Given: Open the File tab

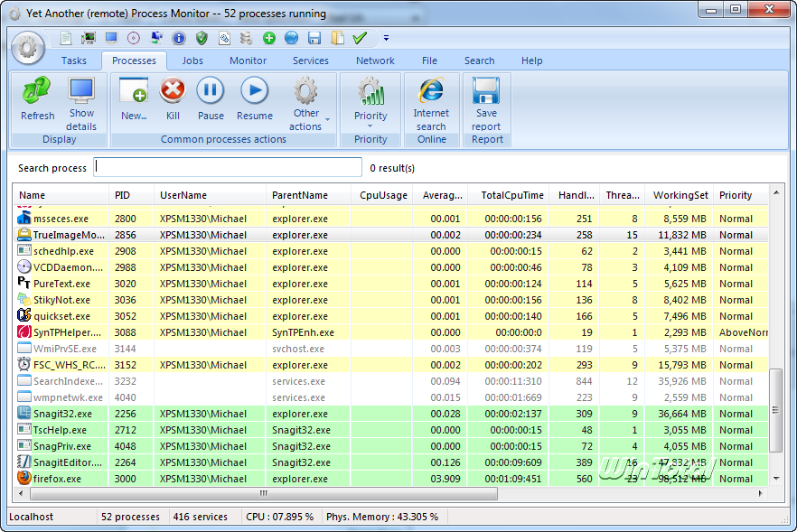Looking at the screenshot, I should [x=429, y=61].
